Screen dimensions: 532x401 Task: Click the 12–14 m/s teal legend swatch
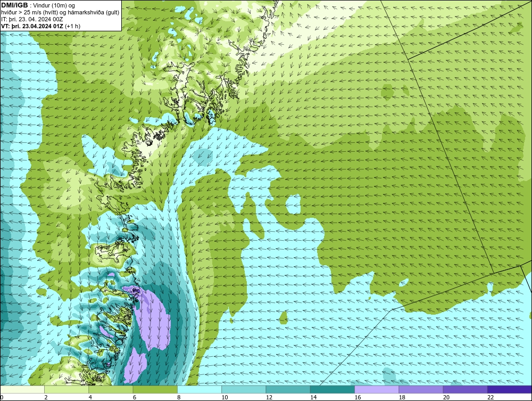click(288, 389)
